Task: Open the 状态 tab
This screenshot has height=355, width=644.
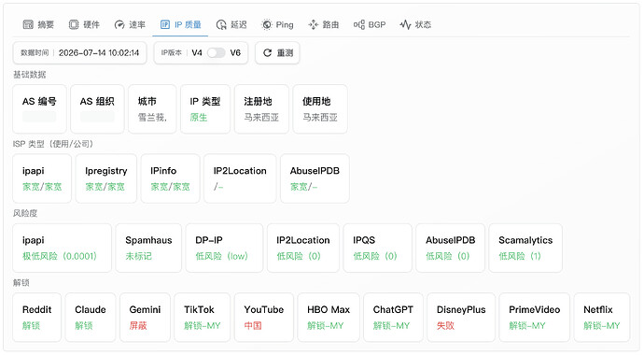Action: [x=415, y=24]
